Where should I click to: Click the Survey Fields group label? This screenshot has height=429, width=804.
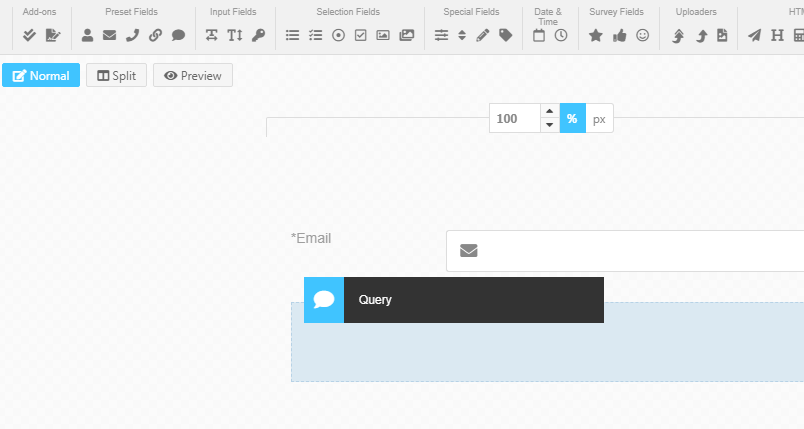tap(616, 12)
